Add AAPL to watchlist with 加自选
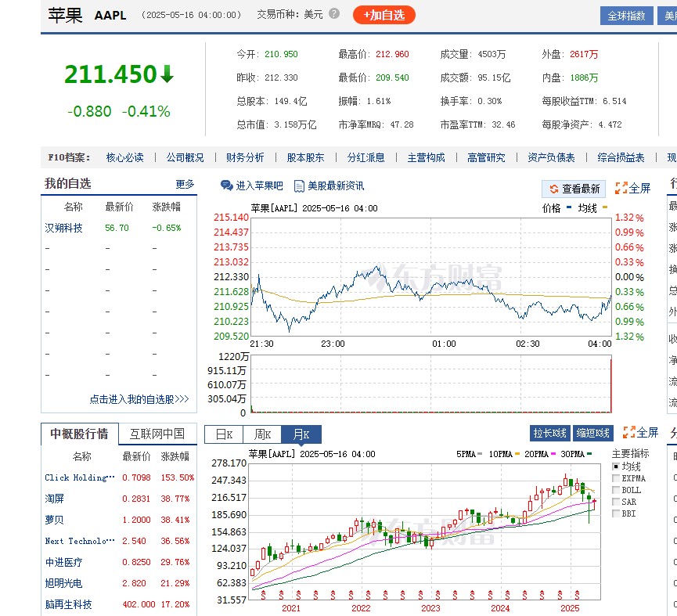This screenshot has height=616, width=677. coord(384,15)
